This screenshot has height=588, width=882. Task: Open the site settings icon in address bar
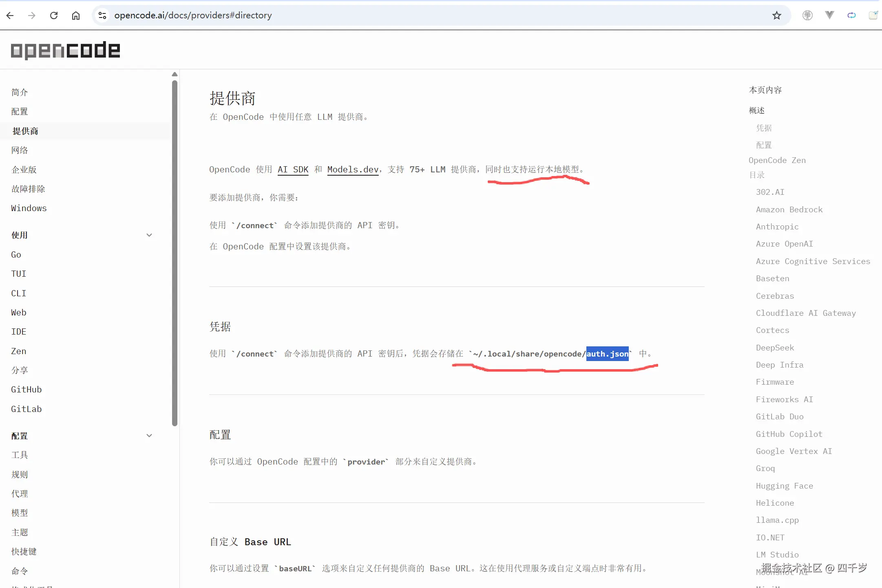pos(102,15)
